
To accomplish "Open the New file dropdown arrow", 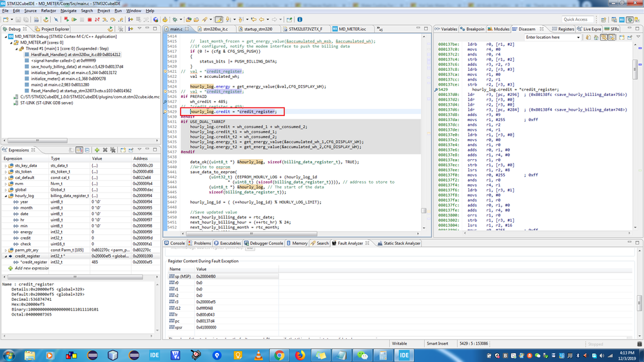I will tap(12, 19).
